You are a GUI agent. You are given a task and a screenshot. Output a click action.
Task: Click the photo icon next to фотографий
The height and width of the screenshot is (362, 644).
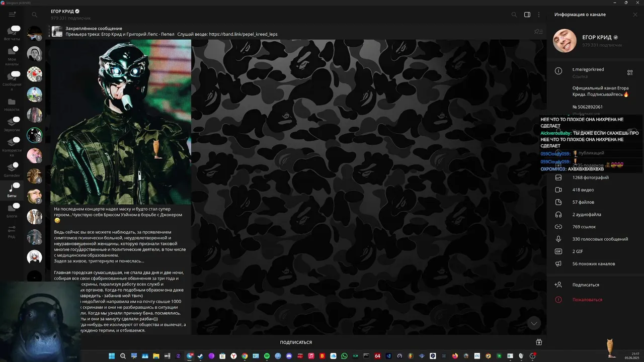558,177
